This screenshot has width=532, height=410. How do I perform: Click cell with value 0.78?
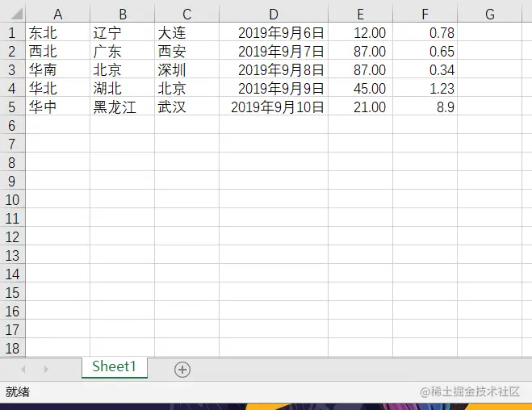pyautogui.click(x=425, y=32)
